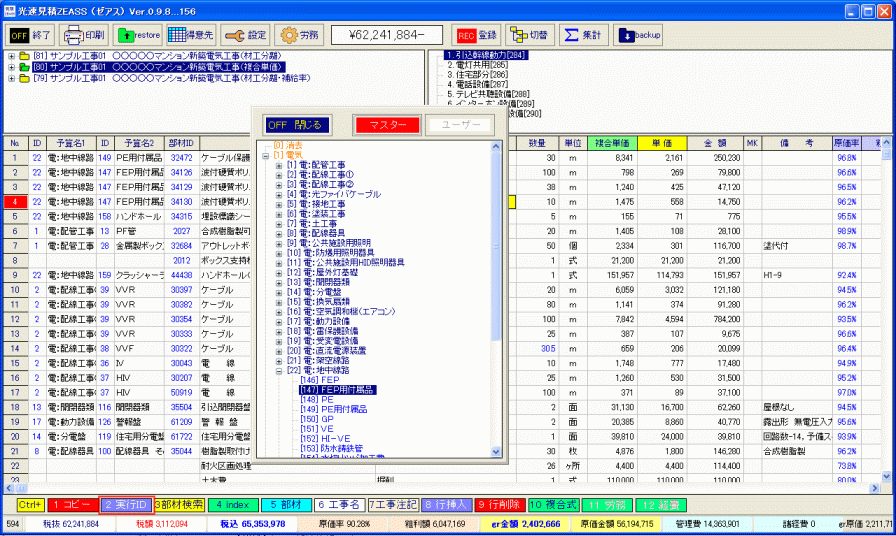This screenshot has width=896, height=536.
Task: Click the 4 index button
Action: tap(233, 505)
